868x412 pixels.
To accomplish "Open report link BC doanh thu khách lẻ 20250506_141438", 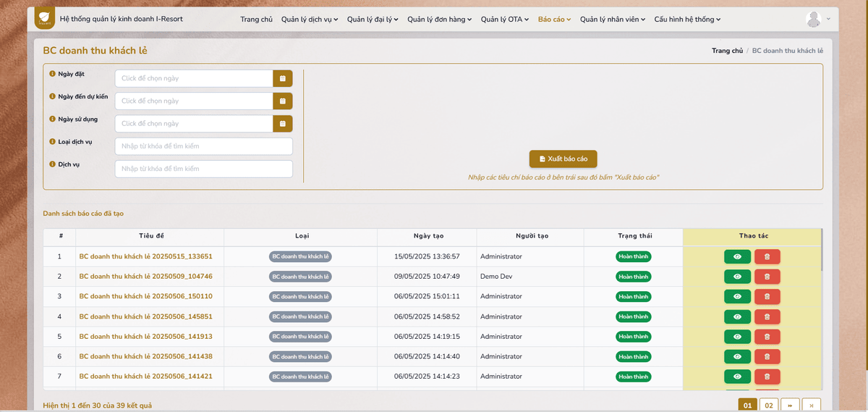I will tap(145, 356).
